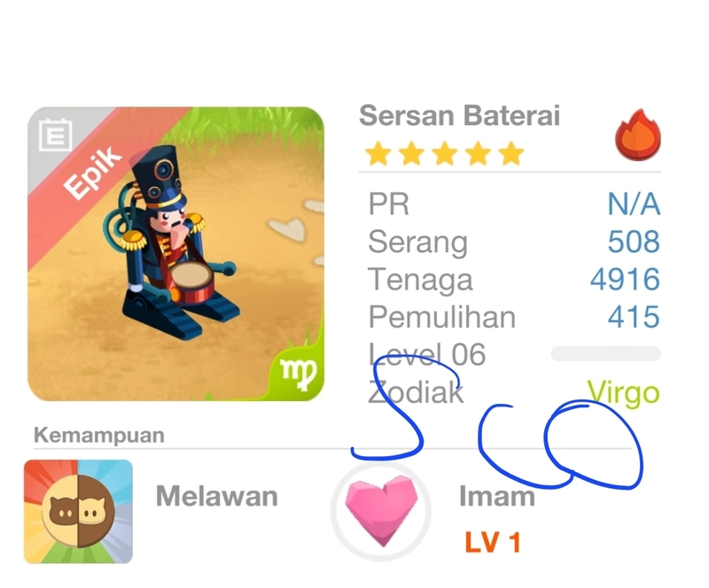Viewport: 709px width, 588px height.
Task: Click the PR N/A value
Action: 634,204
